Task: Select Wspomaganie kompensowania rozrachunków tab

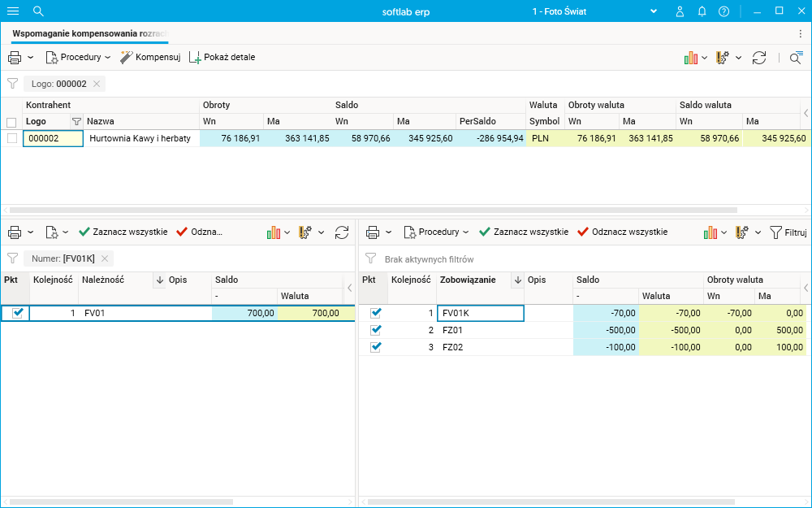Action: (x=91, y=33)
